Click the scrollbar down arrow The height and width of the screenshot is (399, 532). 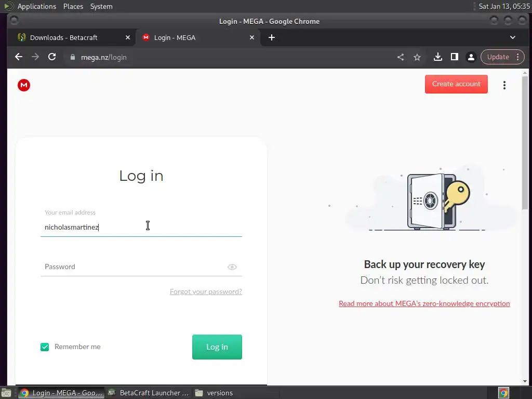pyautogui.click(x=525, y=382)
